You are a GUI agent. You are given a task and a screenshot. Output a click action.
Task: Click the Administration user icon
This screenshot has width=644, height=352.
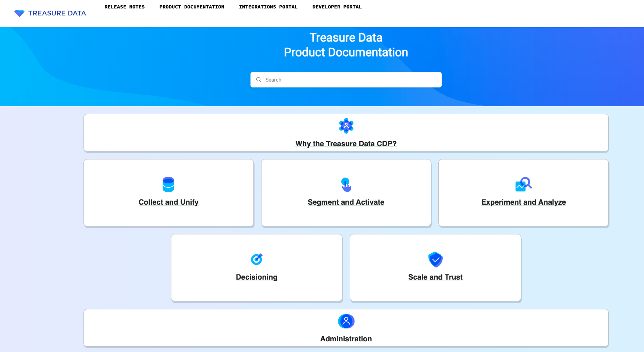click(x=346, y=321)
